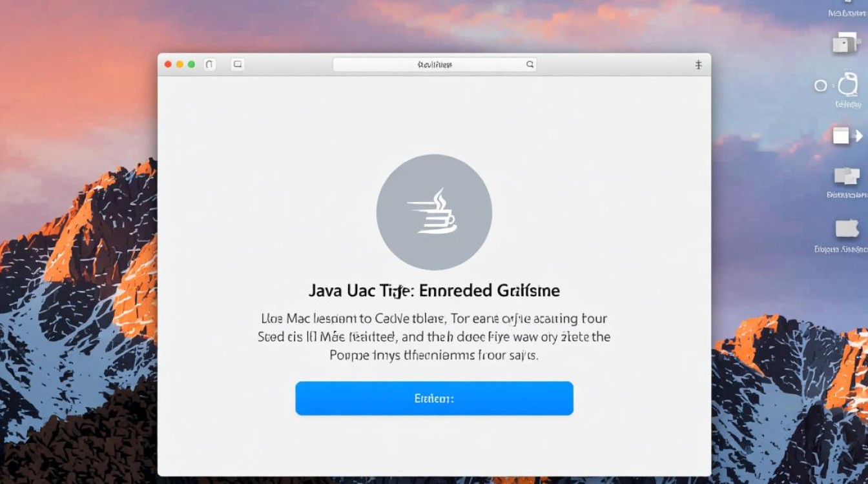868x484 pixels.
Task: Click the small ring beside the apple-outline icon
Action: coord(820,85)
